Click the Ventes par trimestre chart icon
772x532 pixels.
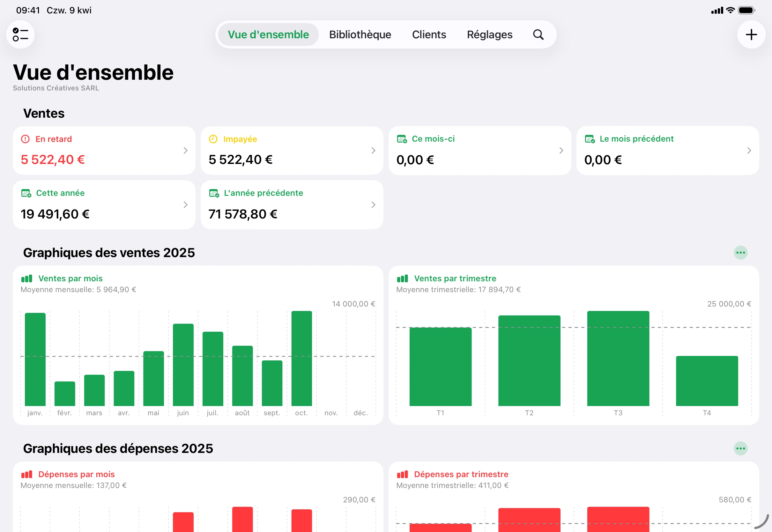[x=403, y=278]
